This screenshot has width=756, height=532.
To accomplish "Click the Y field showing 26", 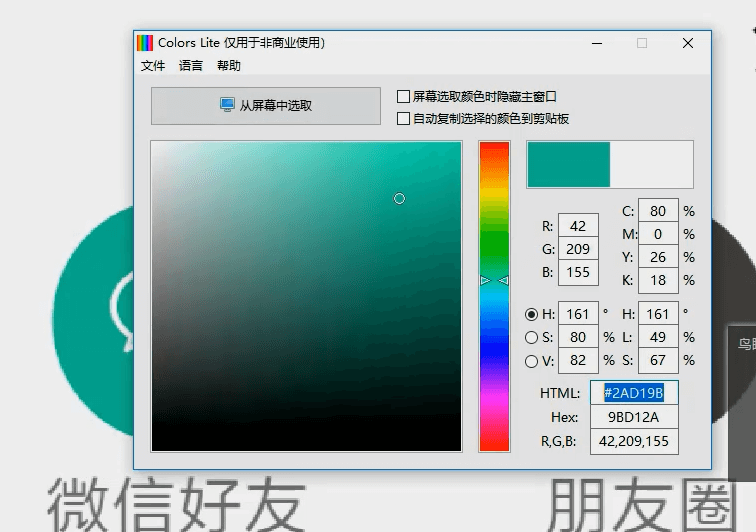I will click(x=658, y=257).
